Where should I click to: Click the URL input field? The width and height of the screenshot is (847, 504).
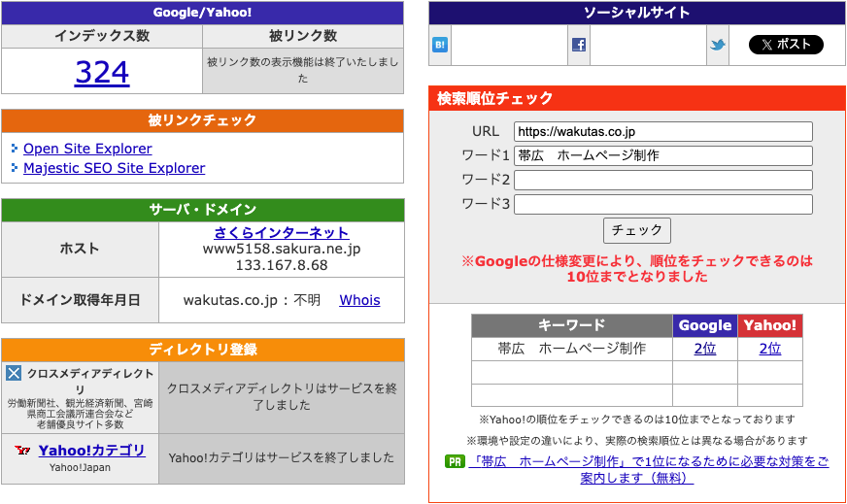coord(662,131)
